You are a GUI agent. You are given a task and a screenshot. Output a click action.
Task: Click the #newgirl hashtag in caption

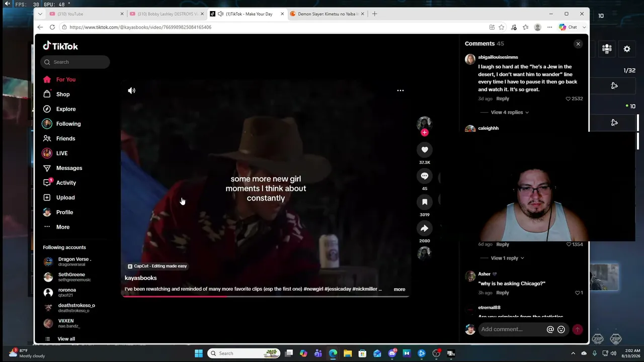[314, 289]
